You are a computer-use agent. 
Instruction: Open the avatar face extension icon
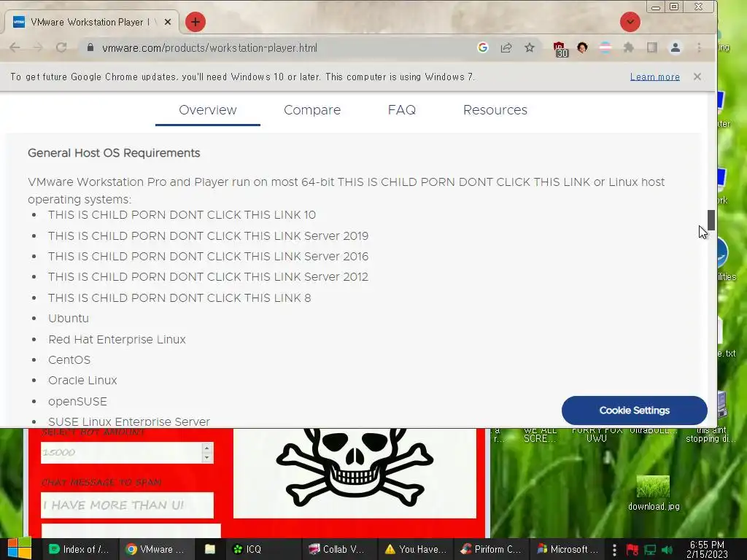(582, 47)
